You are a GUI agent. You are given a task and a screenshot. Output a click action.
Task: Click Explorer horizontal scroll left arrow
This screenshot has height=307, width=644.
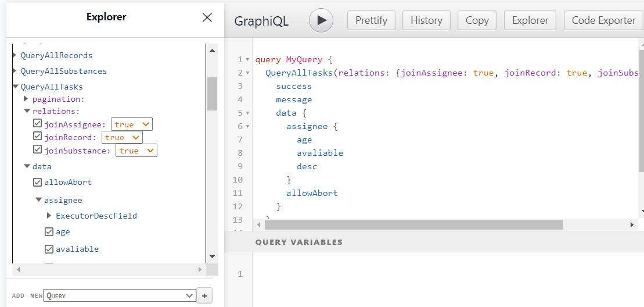coord(18,270)
